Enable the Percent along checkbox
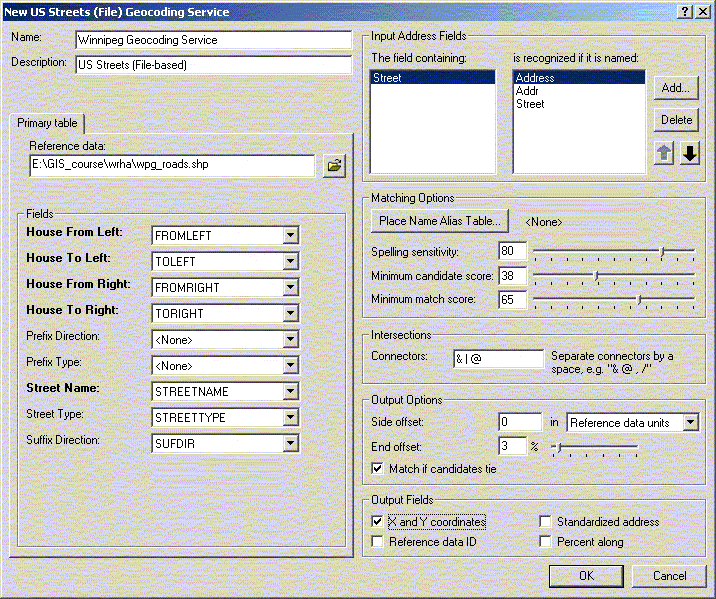Screen dimensions: 716x599 (x=545, y=542)
